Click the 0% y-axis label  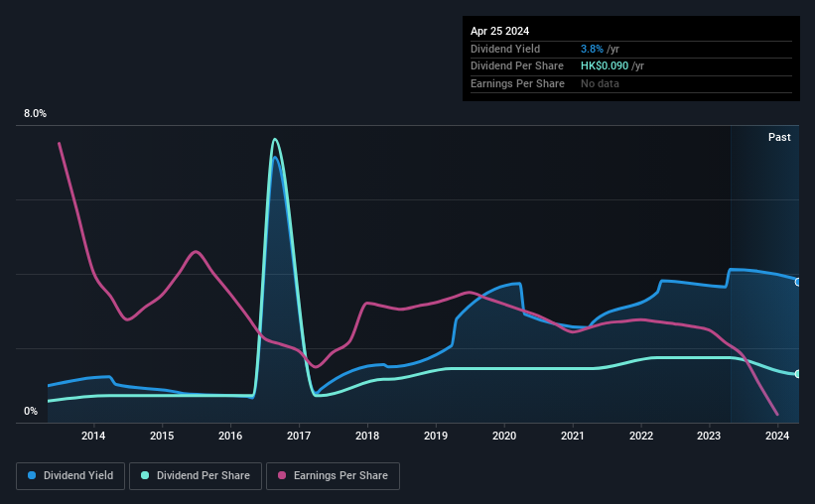(x=31, y=412)
